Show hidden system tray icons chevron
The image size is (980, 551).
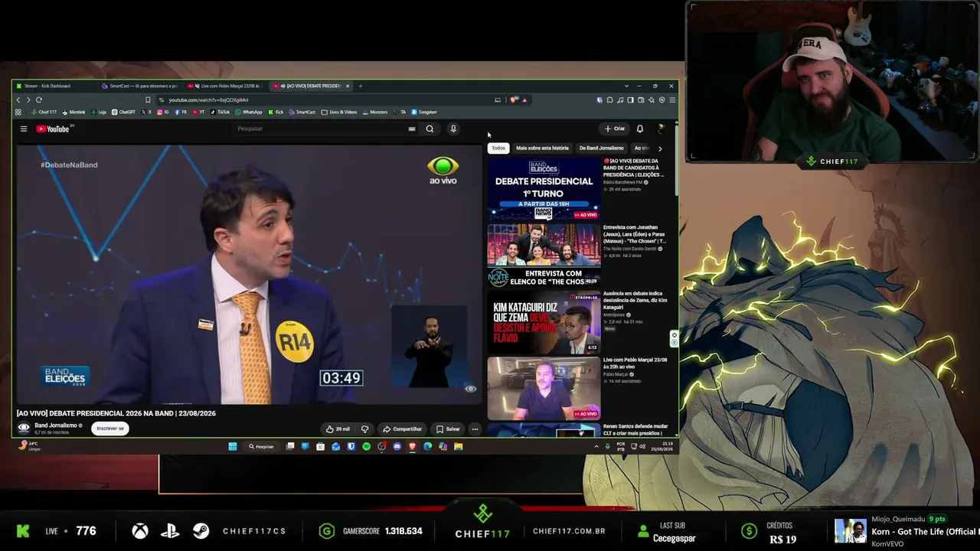596,446
